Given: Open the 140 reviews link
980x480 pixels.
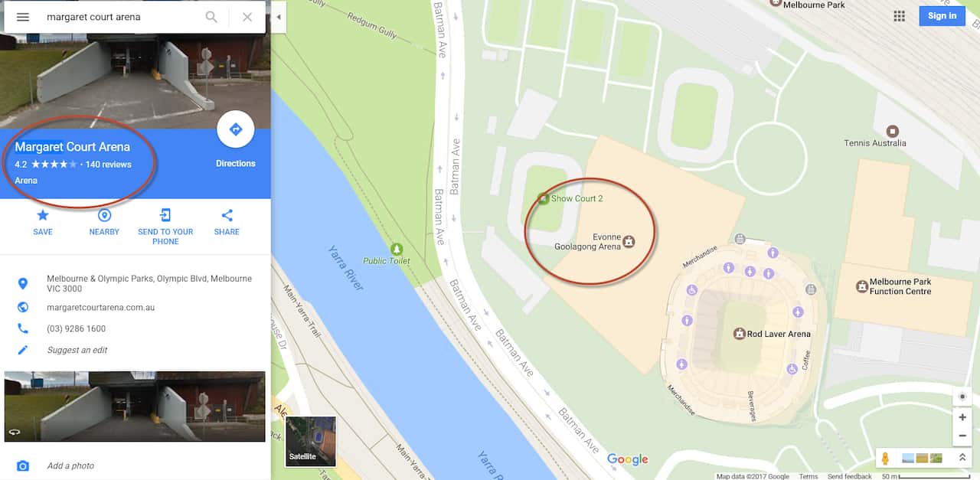Looking at the screenshot, I should [x=109, y=165].
